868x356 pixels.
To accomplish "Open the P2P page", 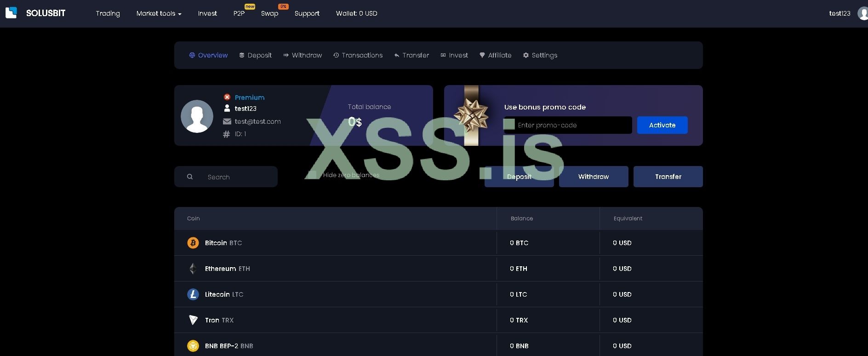I will 239,13.
